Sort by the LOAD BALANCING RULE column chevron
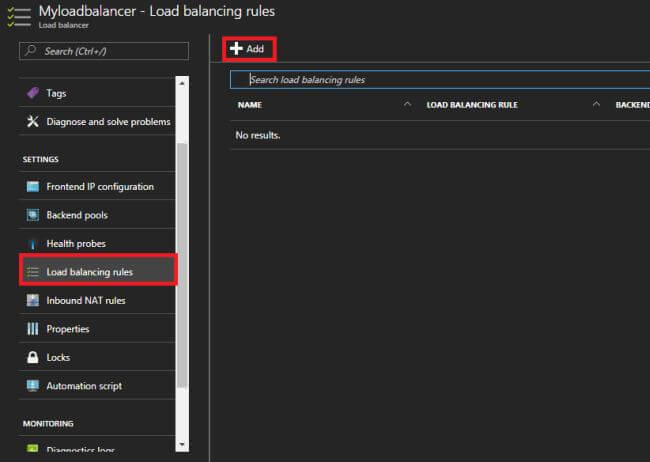 [x=596, y=104]
